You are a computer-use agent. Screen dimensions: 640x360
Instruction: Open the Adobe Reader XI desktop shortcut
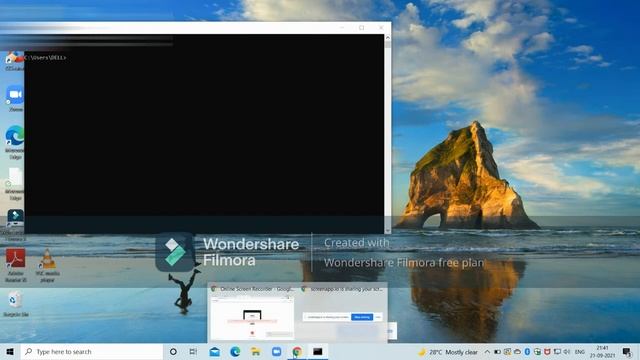(x=16, y=265)
